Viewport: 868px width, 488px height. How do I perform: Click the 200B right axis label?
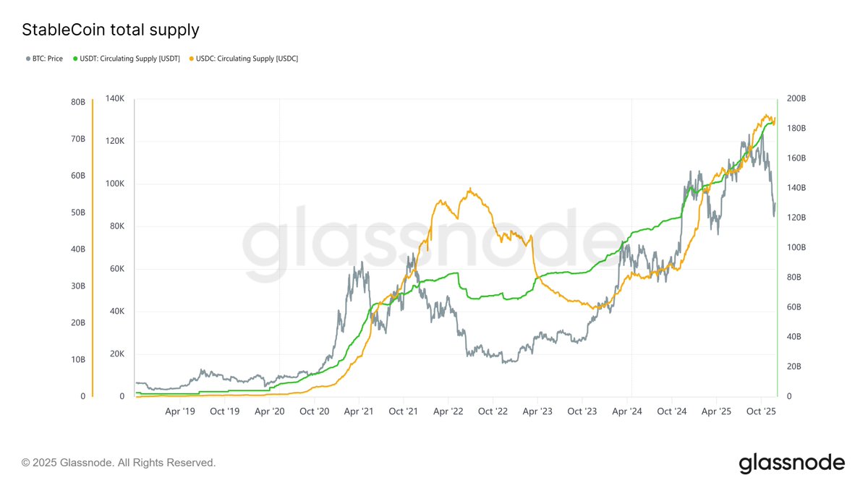[796, 98]
